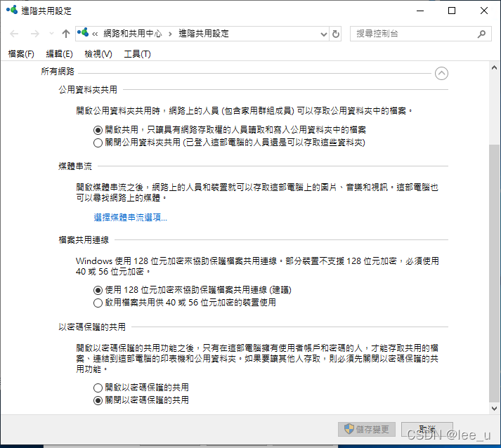Open the 編輯(E) menu
The width and height of the screenshot is (501, 448).
coord(60,54)
